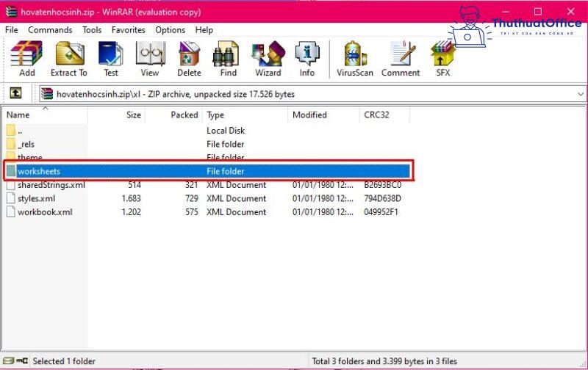
Task: Run VirusScan on the archive
Action: tap(355, 59)
